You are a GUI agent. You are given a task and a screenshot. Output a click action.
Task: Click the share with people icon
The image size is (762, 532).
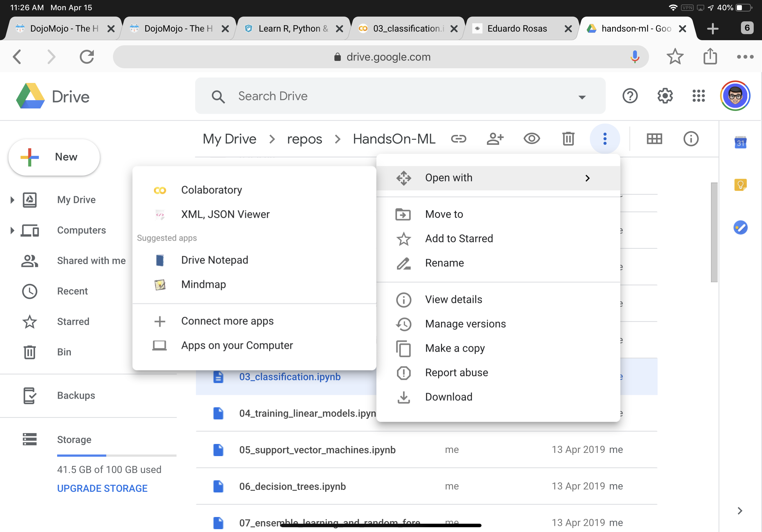[495, 139]
